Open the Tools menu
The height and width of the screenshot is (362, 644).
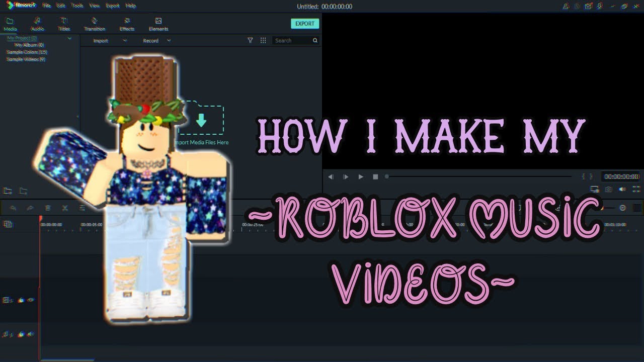tap(77, 6)
